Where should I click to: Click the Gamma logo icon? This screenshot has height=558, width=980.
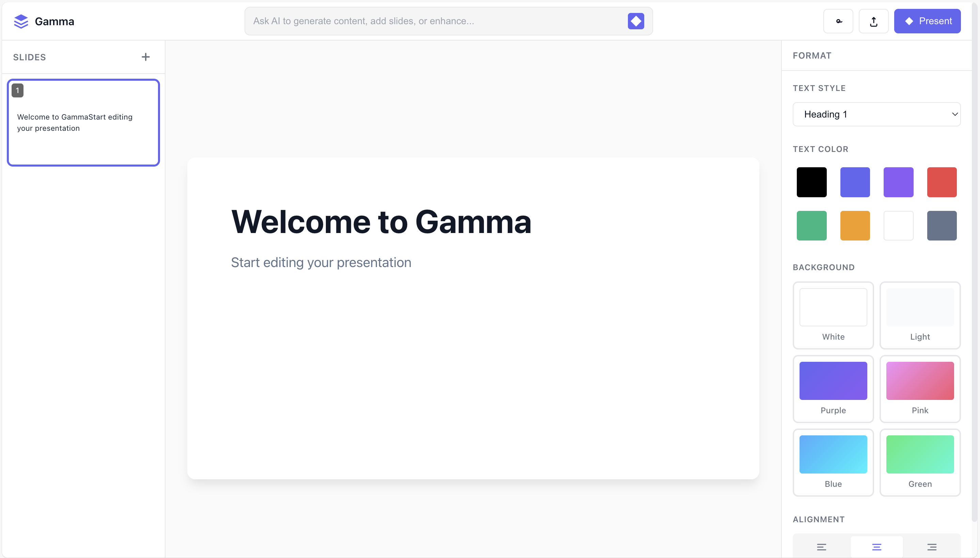click(21, 21)
